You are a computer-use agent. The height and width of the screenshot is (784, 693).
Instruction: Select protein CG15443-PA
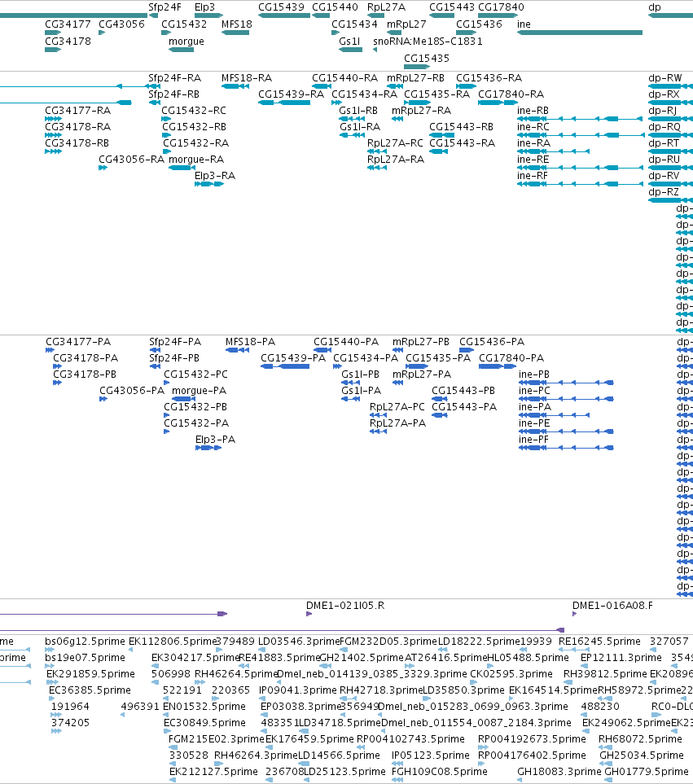click(x=464, y=407)
